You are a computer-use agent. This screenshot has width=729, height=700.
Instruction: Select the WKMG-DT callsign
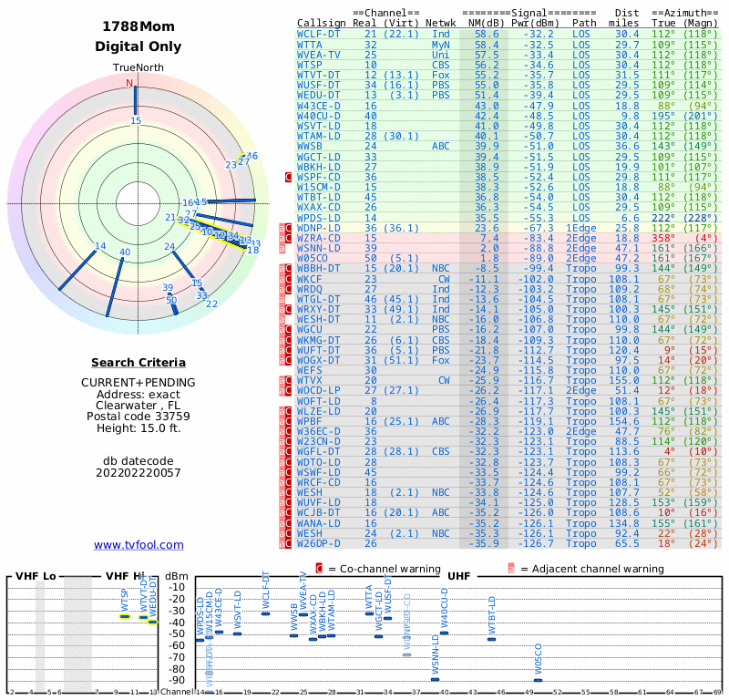[318, 341]
